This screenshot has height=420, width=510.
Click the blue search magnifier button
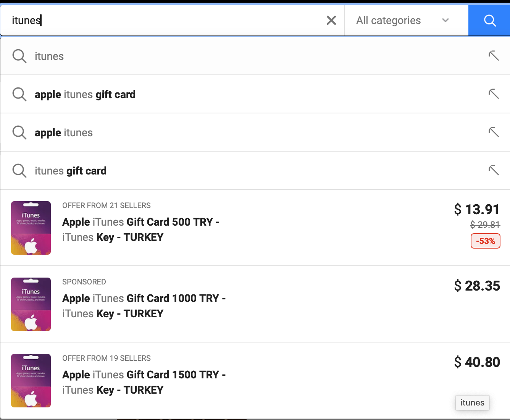(489, 20)
